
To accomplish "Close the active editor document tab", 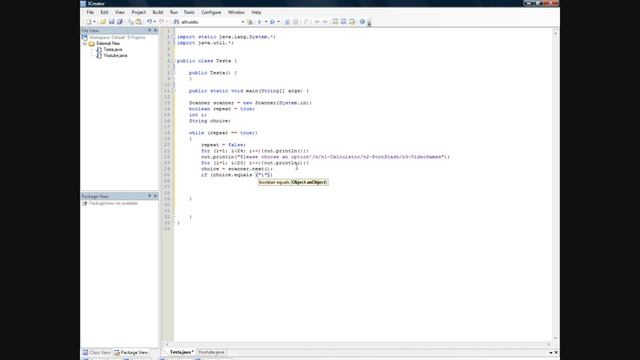I will point(556,352).
